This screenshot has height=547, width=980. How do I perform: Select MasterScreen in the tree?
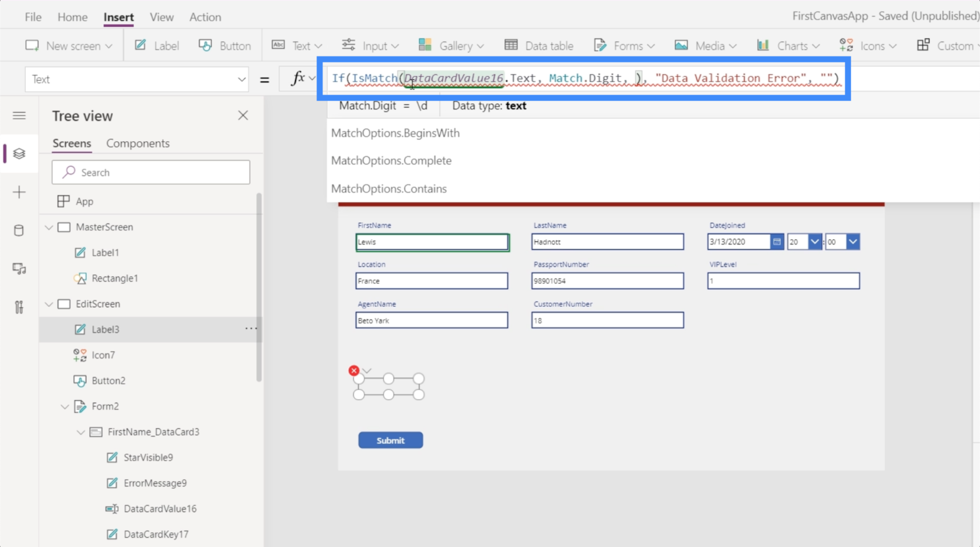pos(104,227)
